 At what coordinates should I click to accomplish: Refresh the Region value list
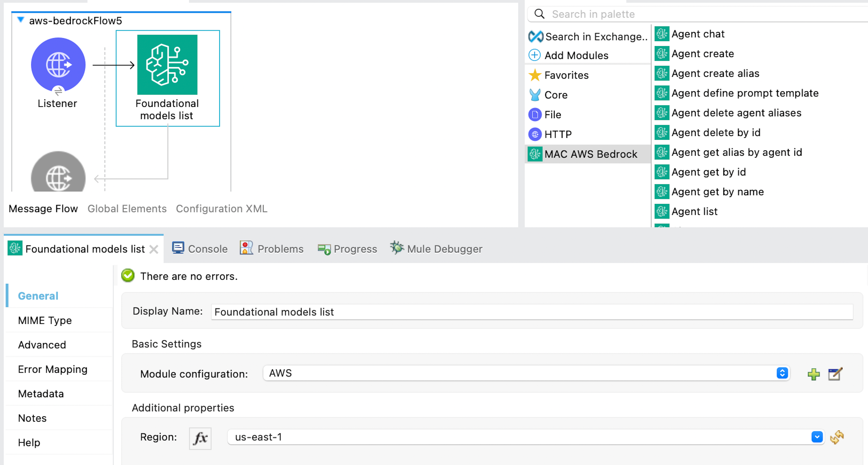[837, 437]
